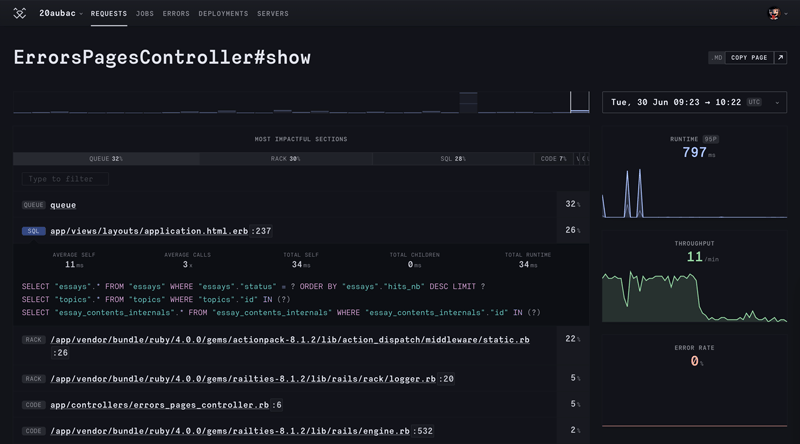800x444 pixels.
Task: Click the Copy Page button
Action: (x=749, y=58)
